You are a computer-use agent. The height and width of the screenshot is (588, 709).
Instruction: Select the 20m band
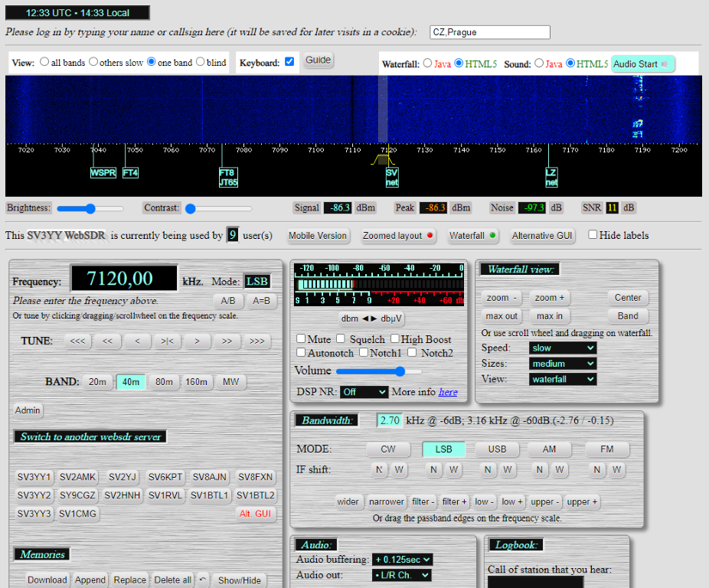97,382
